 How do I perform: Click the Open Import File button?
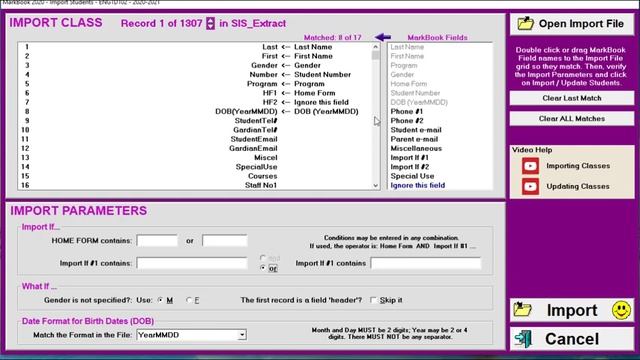click(x=572, y=24)
